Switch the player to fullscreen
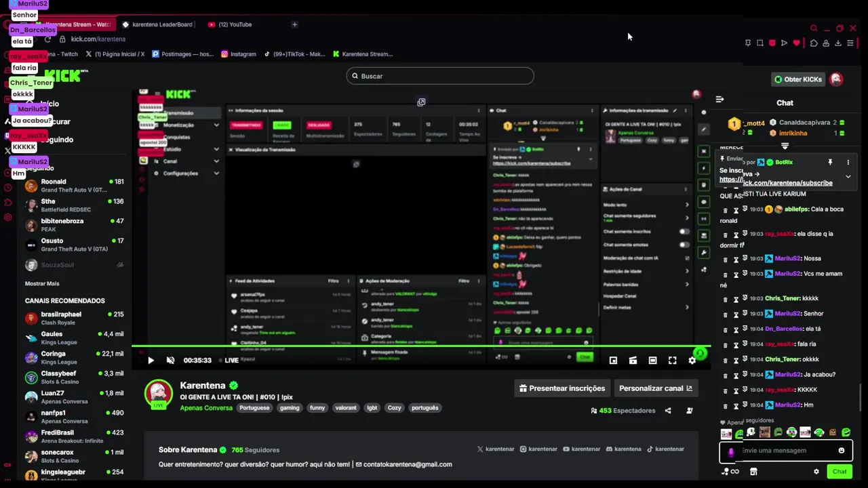Image resolution: width=868 pixels, height=488 pixels. click(x=672, y=361)
